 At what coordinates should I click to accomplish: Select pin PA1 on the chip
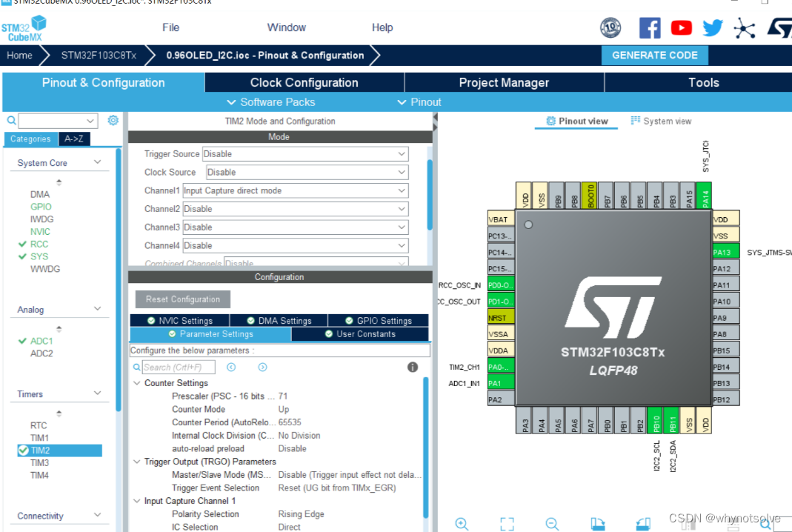coord(501,383)
